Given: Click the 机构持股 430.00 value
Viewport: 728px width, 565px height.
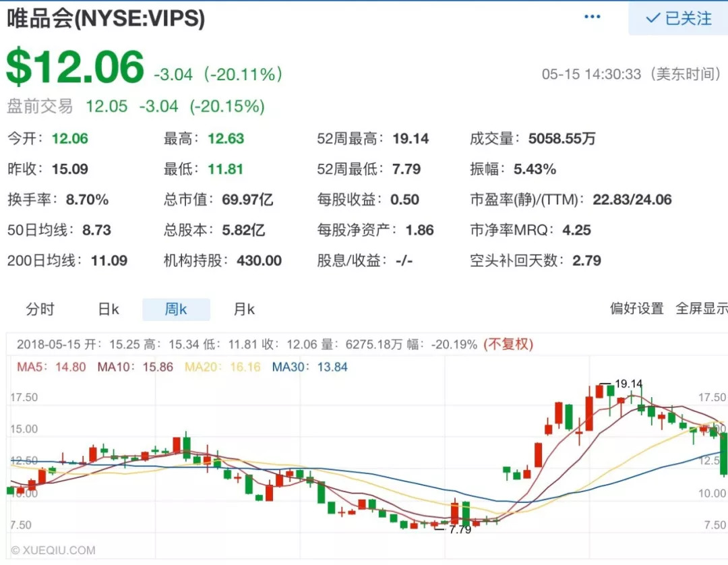Looking at the screenshot, I should tap(259, 261).
